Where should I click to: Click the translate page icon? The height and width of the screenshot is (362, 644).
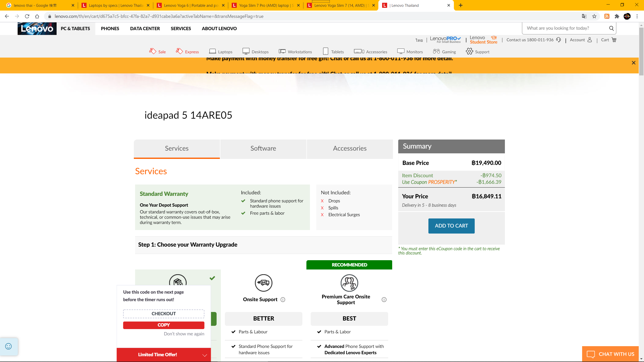(584, 16)
